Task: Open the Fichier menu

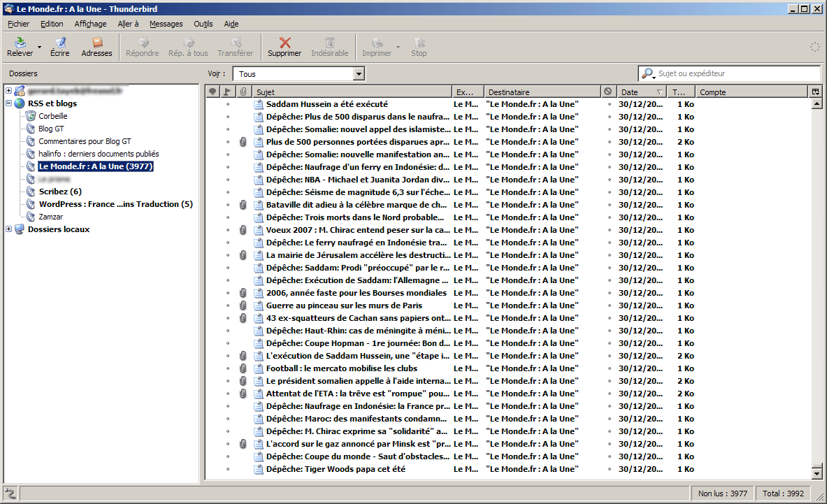Action: (18, 24)
